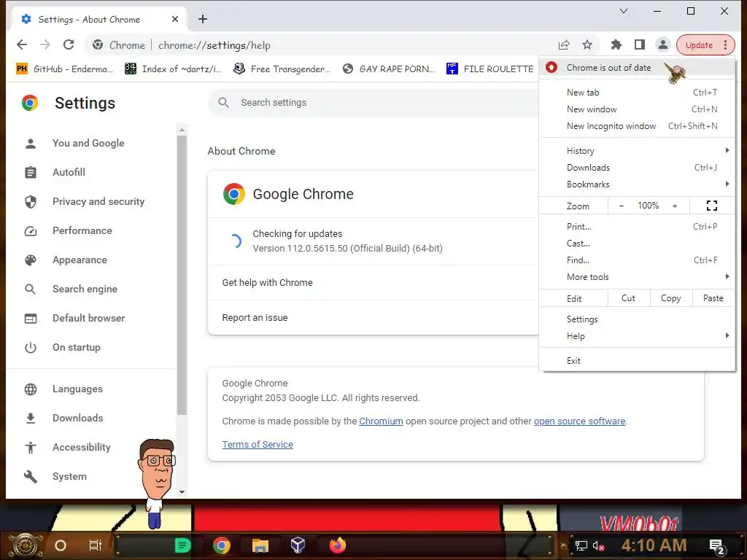Choose Print... from menu

[x=638, y=226]
